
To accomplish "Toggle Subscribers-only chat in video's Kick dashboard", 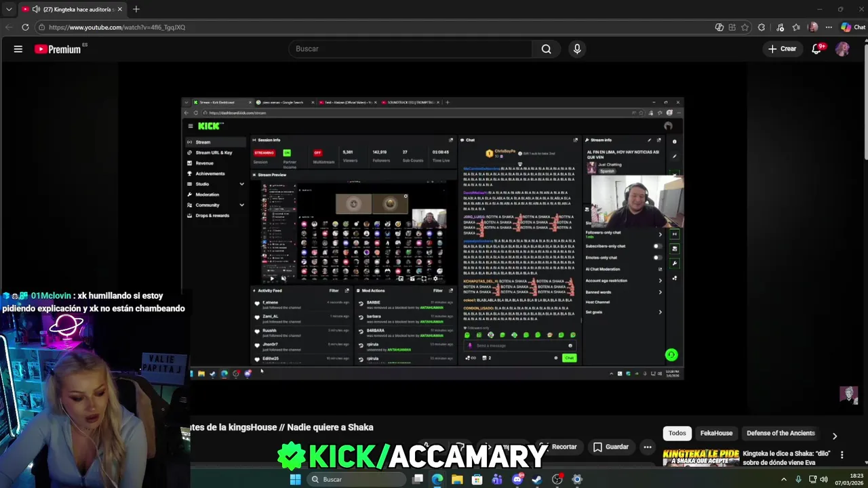I will [x=657, y=246].
